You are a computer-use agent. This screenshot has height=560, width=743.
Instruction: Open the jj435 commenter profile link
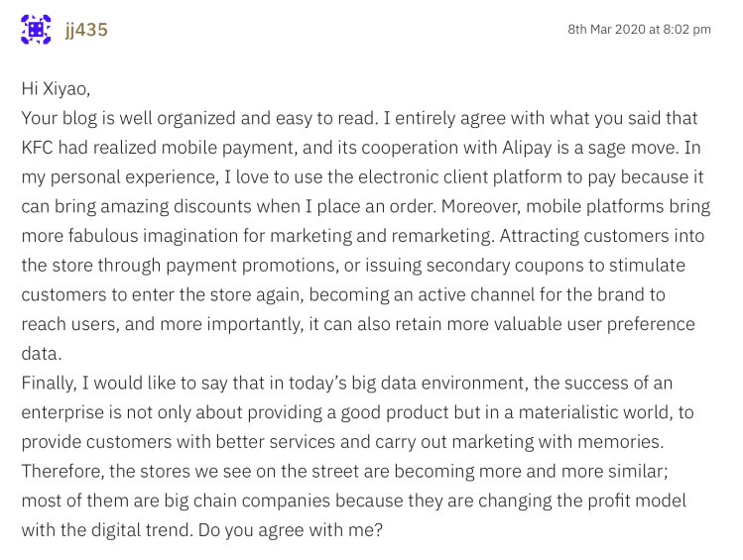pyautogui.click(x=86, y=30)
